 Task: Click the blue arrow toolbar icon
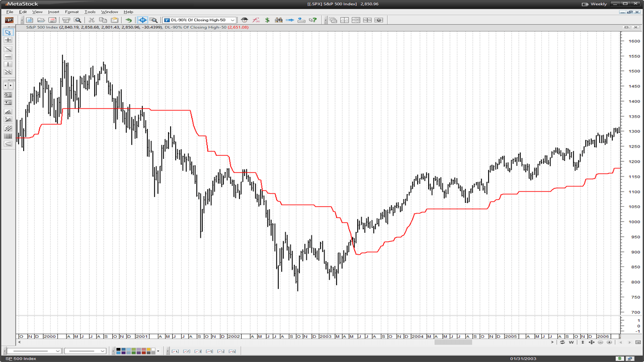point(290,20)
